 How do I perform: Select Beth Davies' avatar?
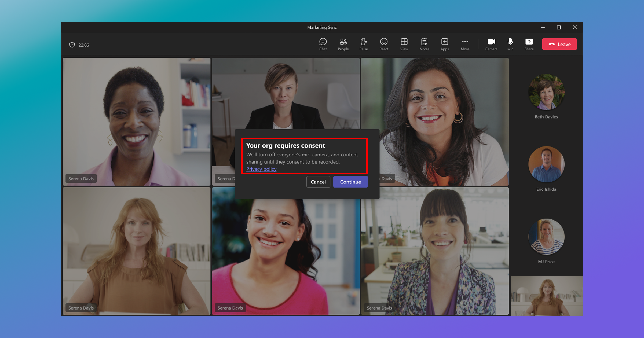[x=546, y=92]
